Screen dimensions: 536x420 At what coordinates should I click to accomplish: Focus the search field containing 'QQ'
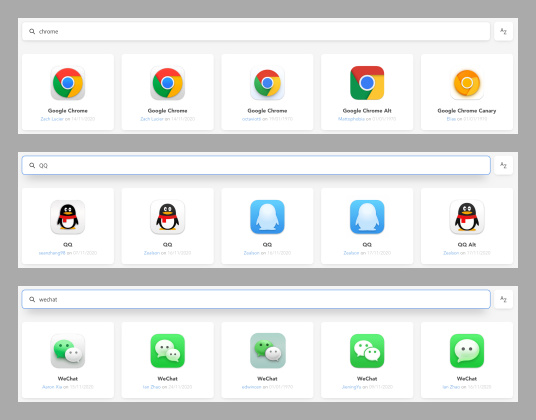[x=256, y=165]
